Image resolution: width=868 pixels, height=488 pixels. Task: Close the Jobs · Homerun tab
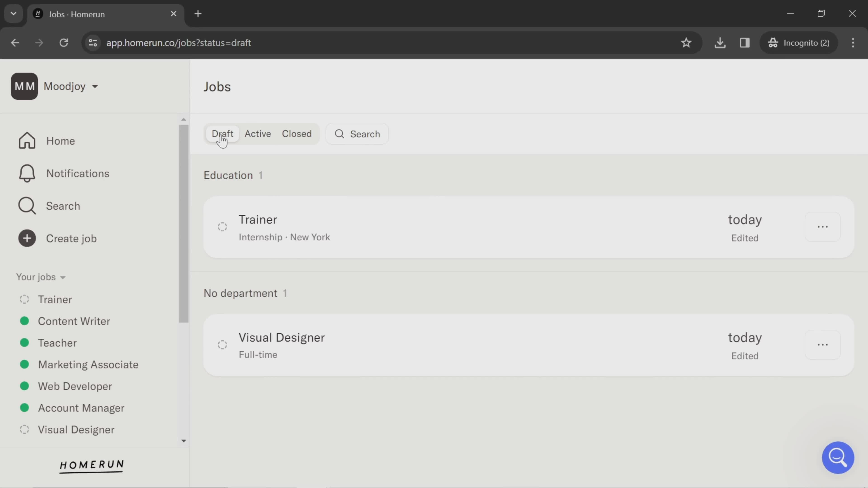tap(174, 14)
